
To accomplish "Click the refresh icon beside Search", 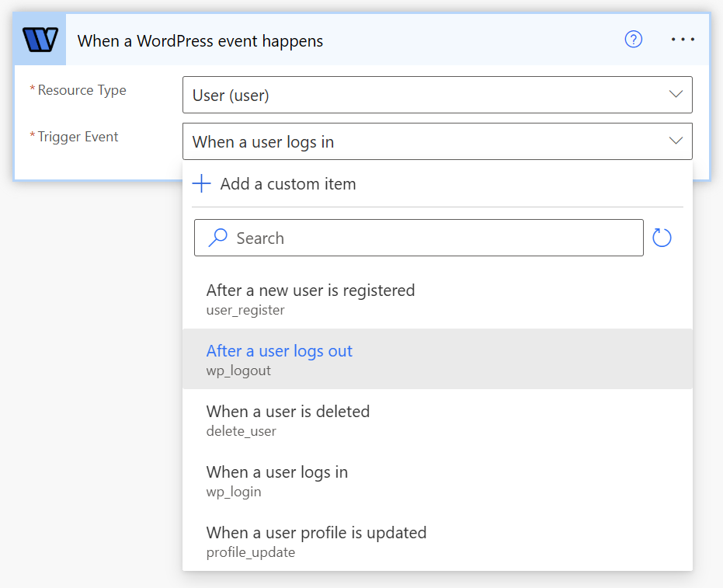I will [662, 238].
